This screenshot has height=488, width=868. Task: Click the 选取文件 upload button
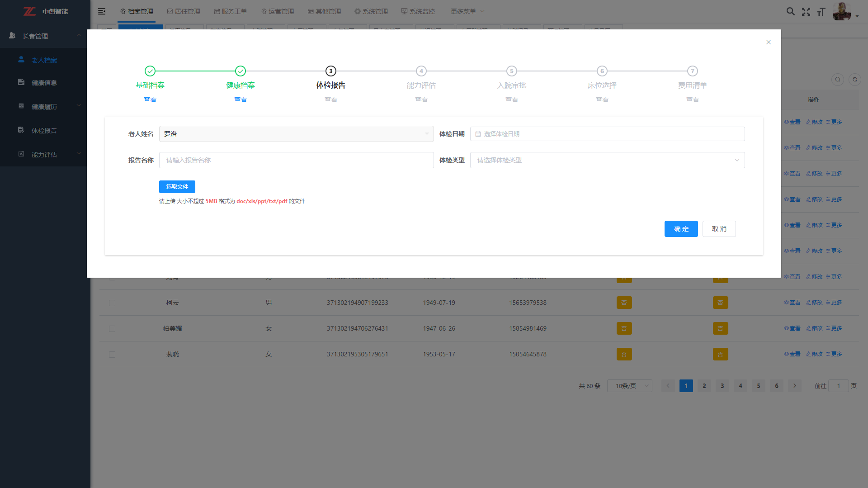[177, 187]
